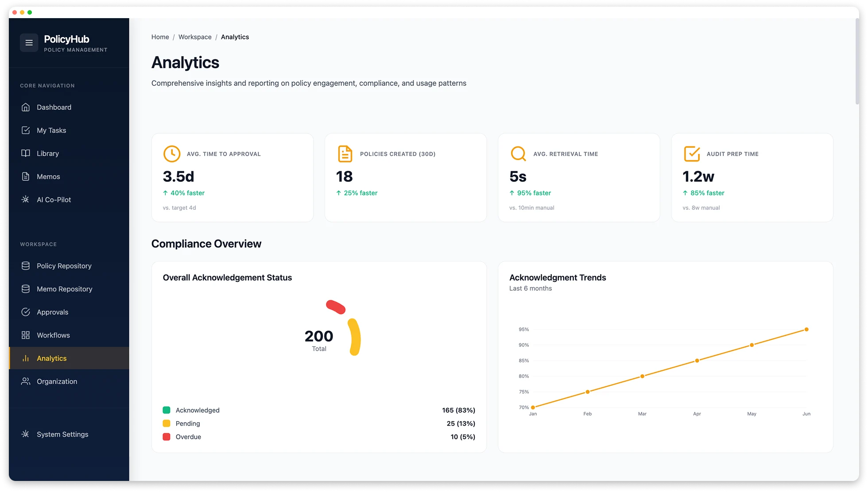This screenshot has height=492, width=868.
Task: Open the Library section
Action: (x=47, y=153)
